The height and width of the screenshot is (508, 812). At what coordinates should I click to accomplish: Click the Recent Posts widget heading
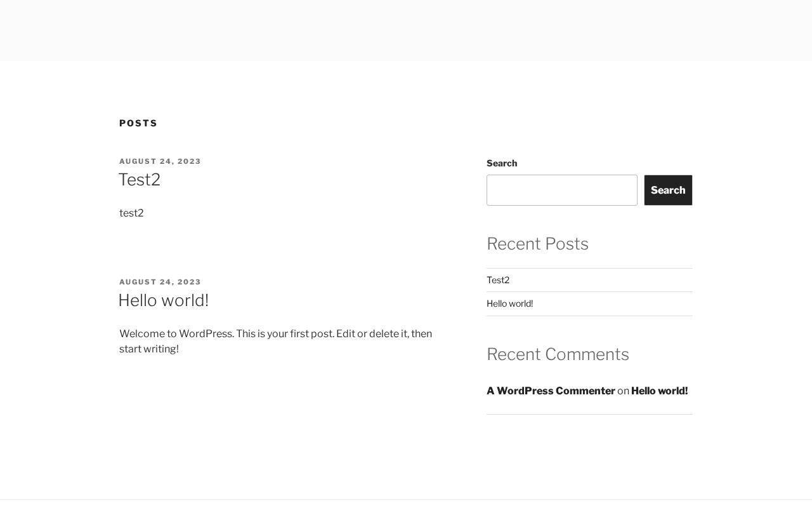(537, 244)
